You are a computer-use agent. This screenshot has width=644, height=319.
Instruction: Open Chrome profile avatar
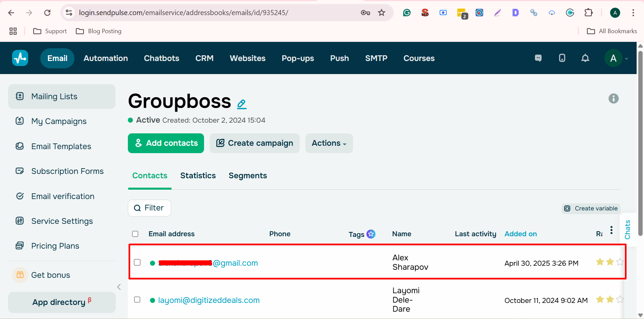pos(615,13)
